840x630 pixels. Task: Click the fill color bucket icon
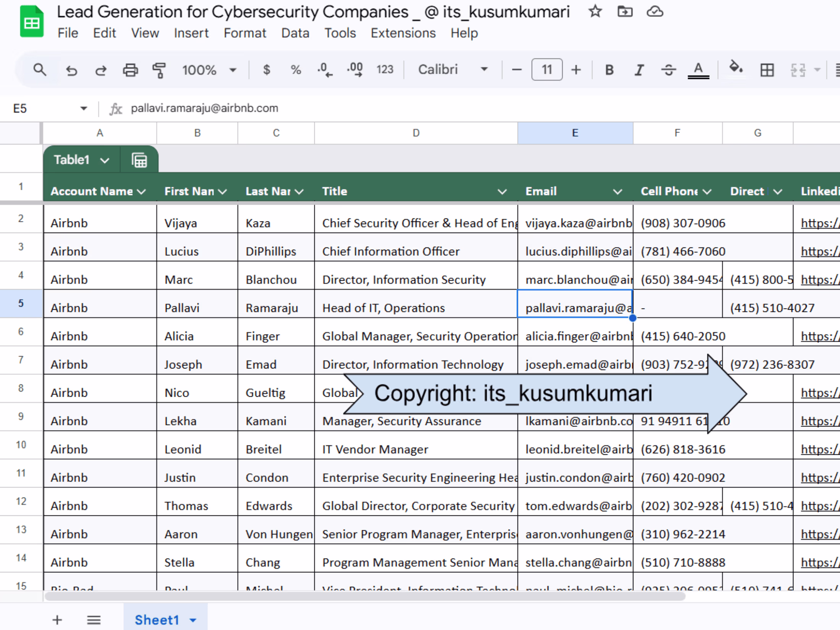[735, 69]
